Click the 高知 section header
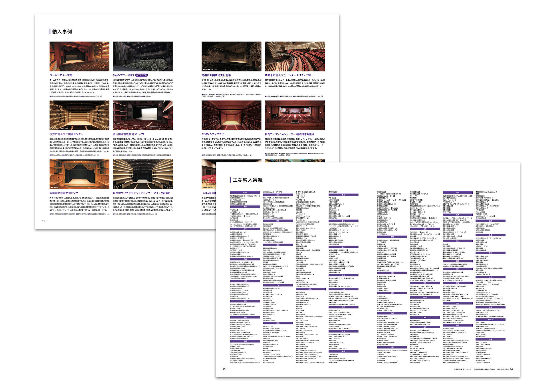The width and height of the screenshot is (555, 392). pos(458,303)
